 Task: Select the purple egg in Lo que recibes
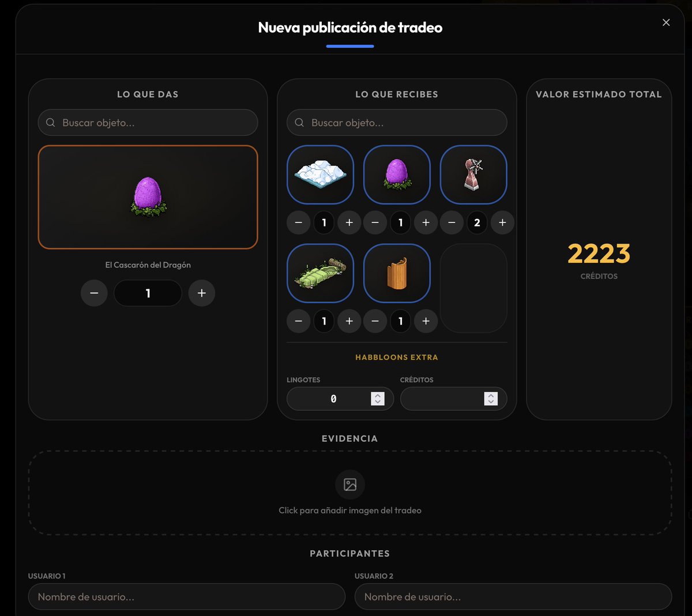coord(397,175)
